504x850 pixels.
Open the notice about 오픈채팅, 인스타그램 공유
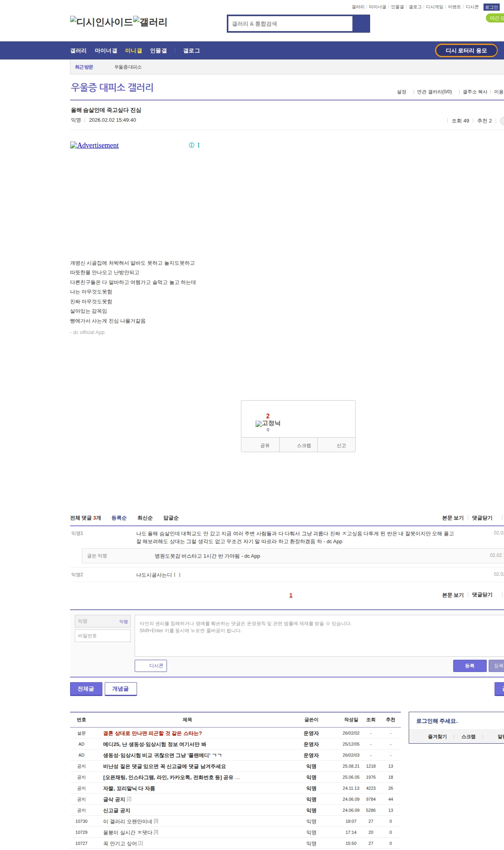(x=171, y=778)
